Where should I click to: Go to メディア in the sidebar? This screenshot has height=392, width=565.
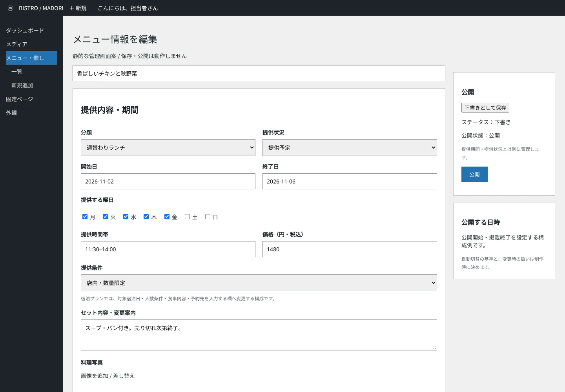point(17,44)
